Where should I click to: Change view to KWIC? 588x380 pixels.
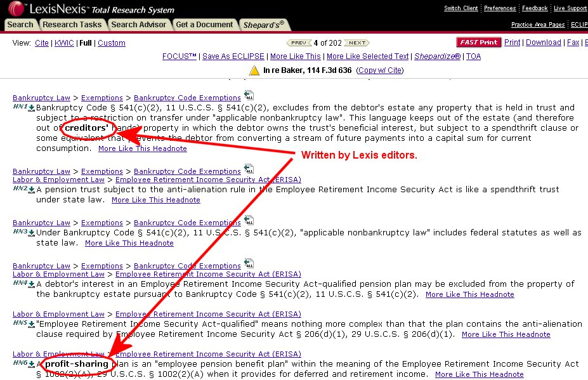64,43
